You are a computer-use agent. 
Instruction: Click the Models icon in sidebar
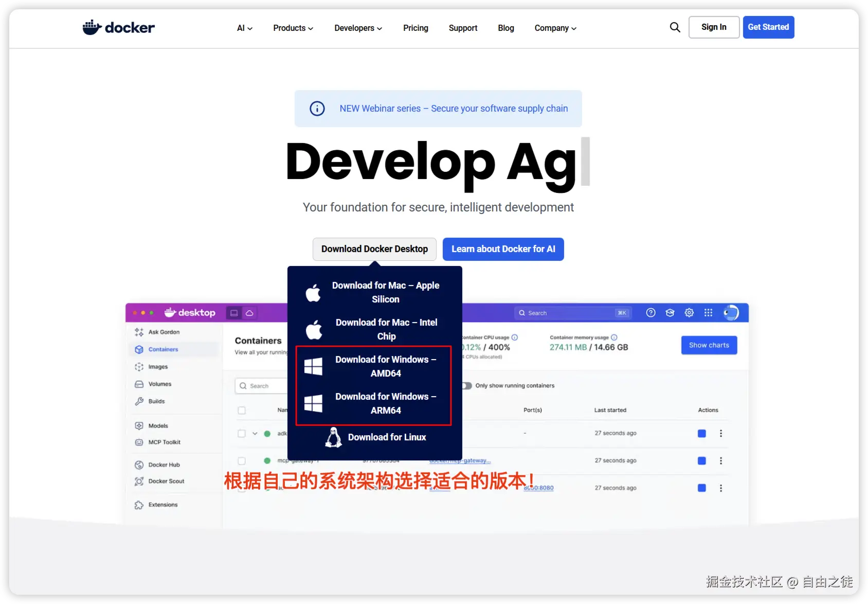tap(139, 426)
